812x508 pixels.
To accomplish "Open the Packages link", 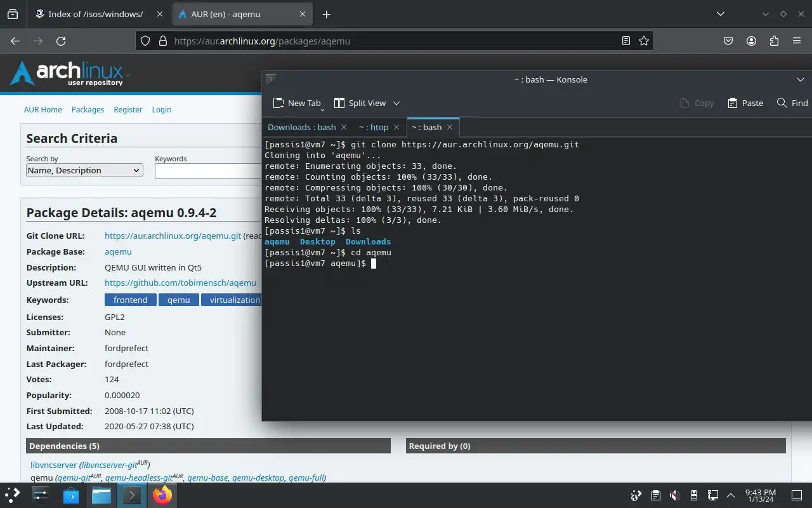I will click(88, 109).
